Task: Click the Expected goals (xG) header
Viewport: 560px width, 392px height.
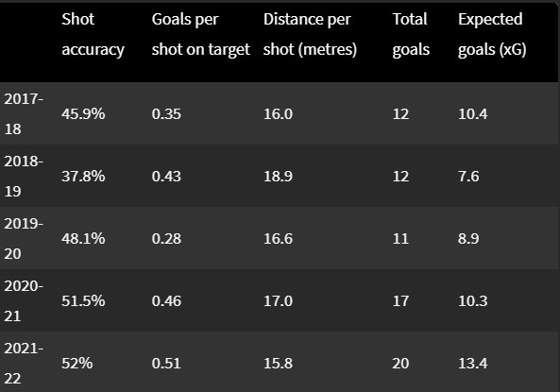Action: click(x=492, y=35)
